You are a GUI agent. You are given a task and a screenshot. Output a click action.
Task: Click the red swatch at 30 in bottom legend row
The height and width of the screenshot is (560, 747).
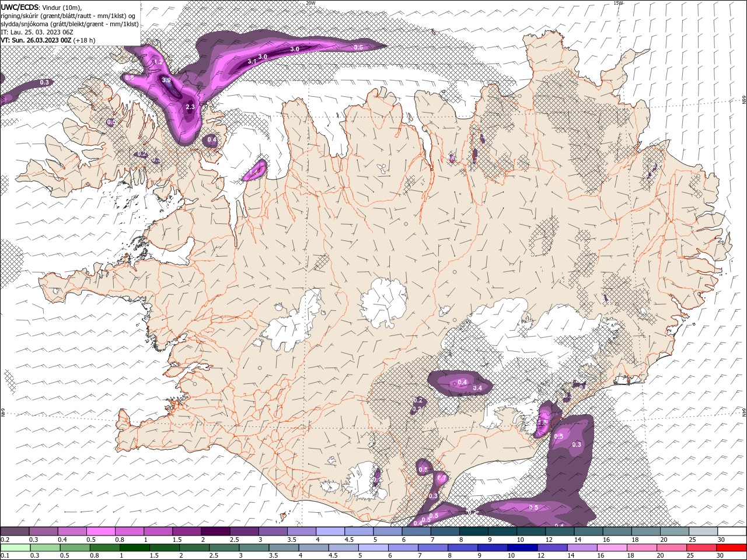coord(731,547)
